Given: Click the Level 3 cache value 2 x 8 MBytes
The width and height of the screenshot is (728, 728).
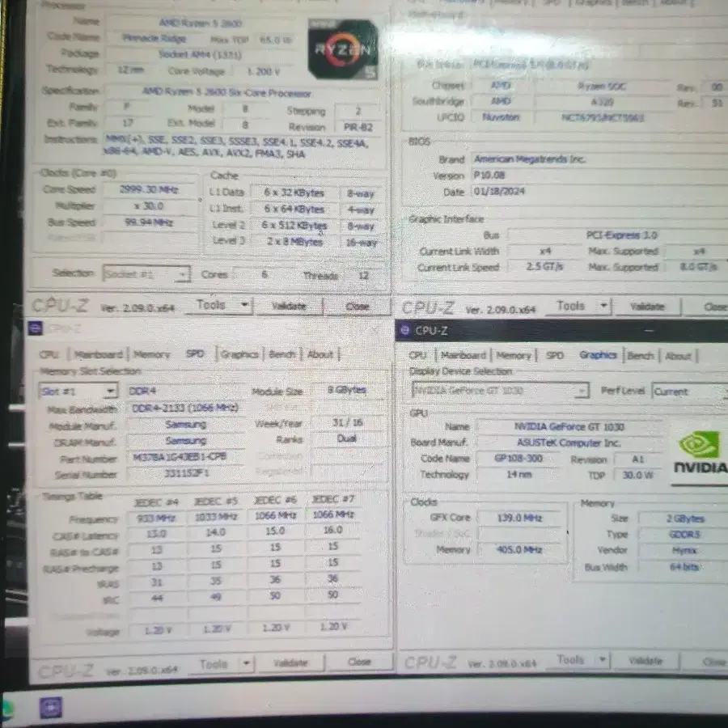Looking at the screenshot, I should (x=294, y=241).
